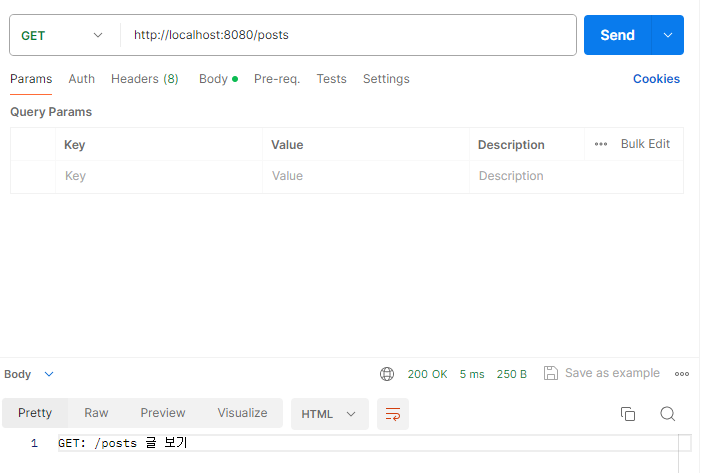
Task: Click the line number 1 in the response
Action: coord(34,443)
